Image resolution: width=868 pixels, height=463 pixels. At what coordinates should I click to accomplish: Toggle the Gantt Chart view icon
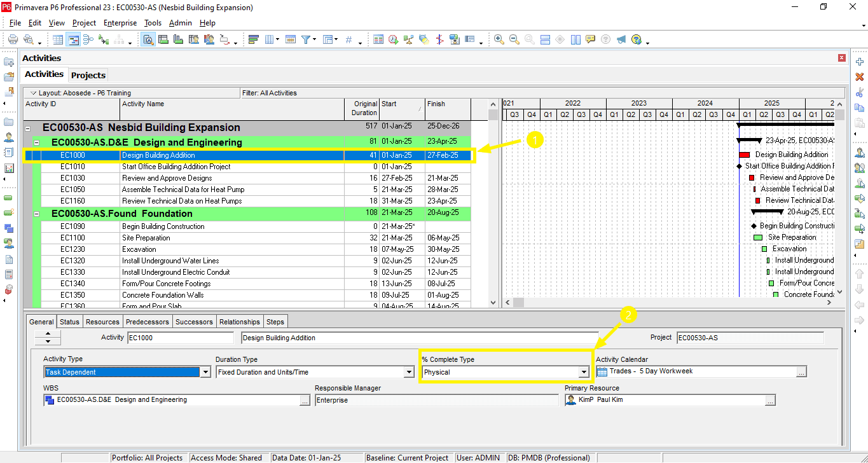click(x=73, y=39)
